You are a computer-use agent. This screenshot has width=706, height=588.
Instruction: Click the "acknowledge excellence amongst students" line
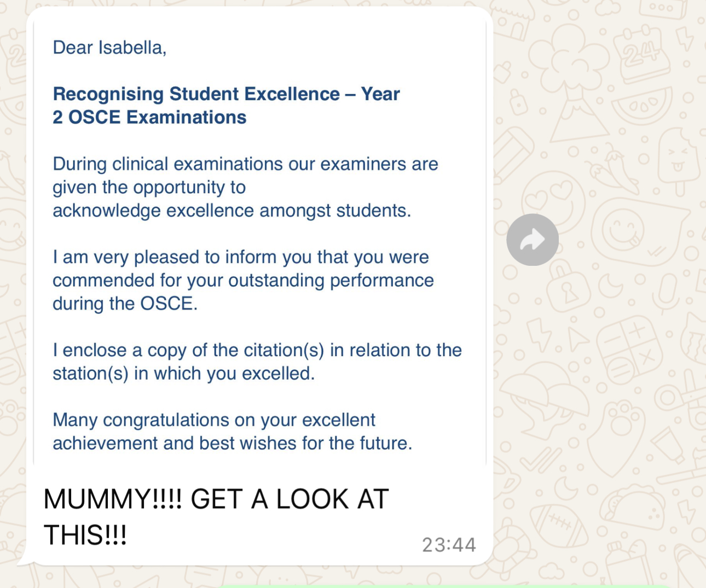pyautogui.click(x=232, y=211)
